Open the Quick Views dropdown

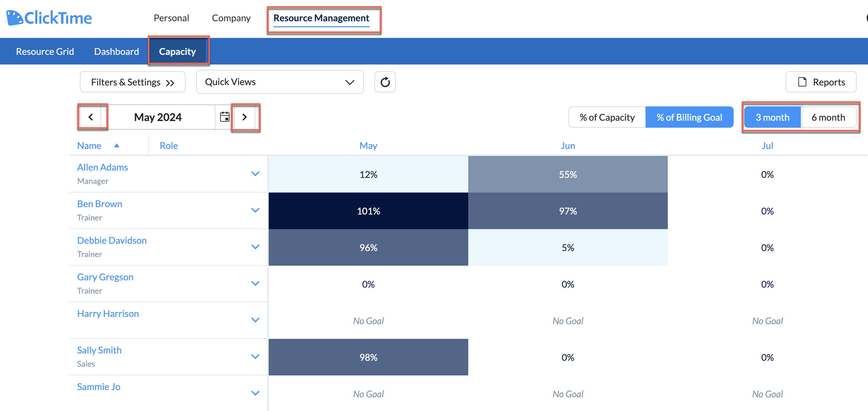click(x=280, y=82)
